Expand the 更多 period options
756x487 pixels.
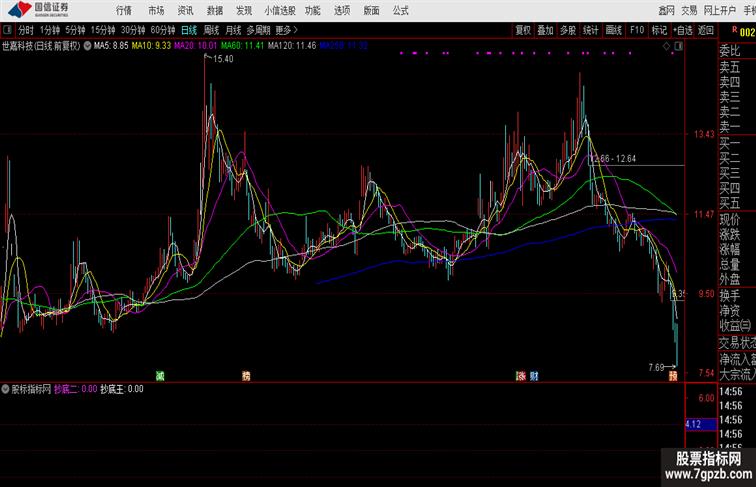click(x=285, y=30)
